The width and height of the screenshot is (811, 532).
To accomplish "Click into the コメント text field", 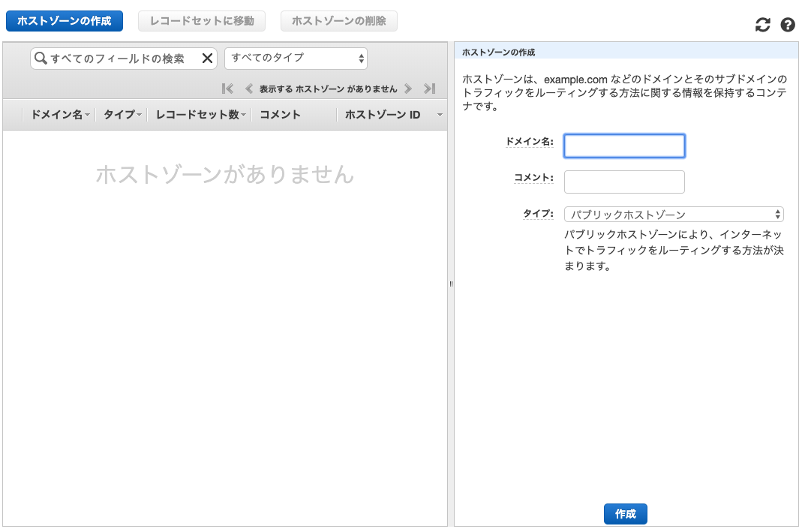I will (x=624, y=182).
